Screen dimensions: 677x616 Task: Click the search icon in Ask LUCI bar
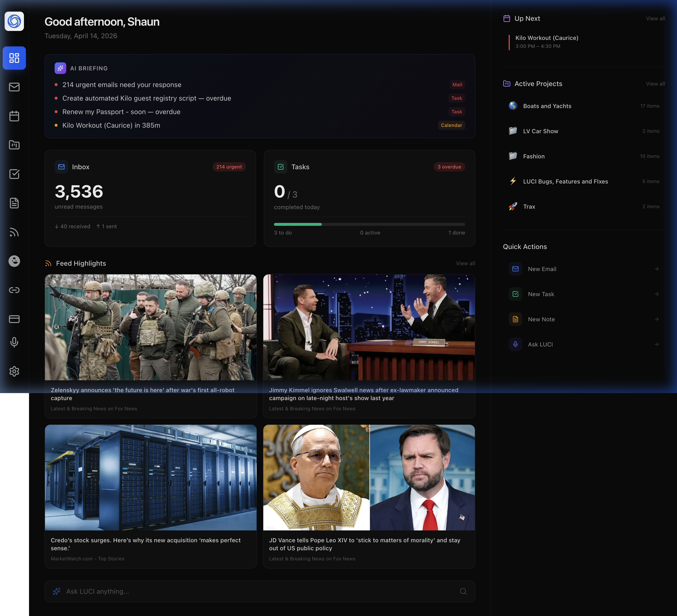click(463, 592)
